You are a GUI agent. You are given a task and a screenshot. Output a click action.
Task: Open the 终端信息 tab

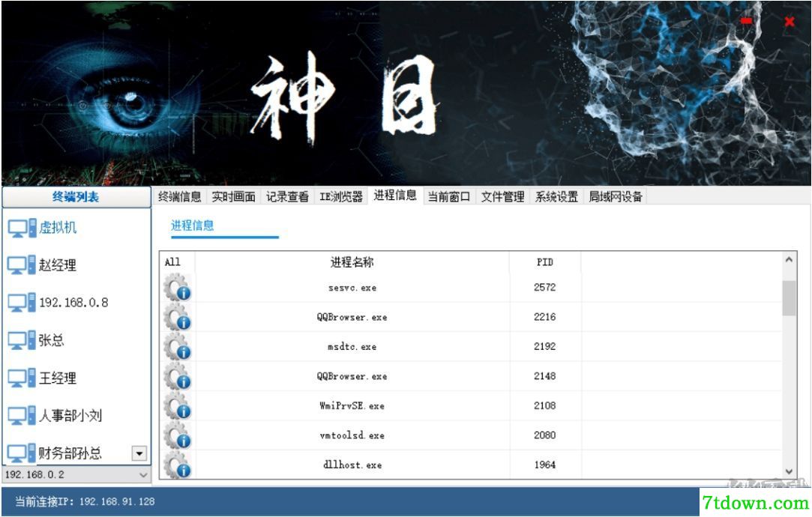[179, 196]
